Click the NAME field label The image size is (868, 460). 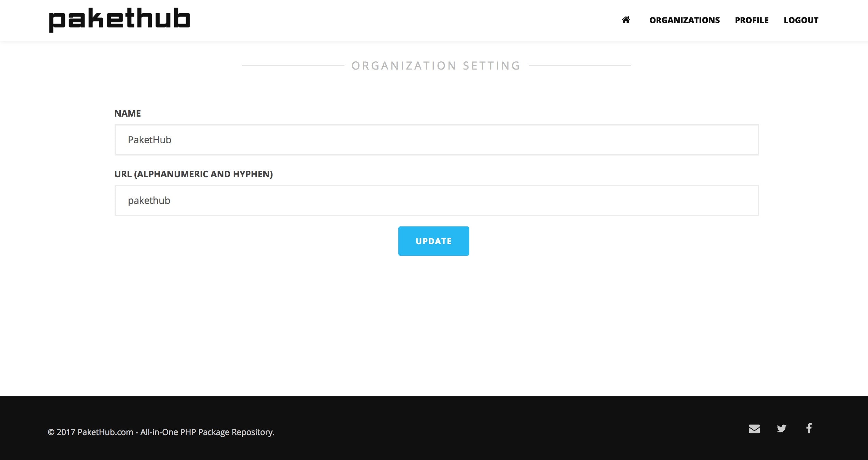click(128, 114)
